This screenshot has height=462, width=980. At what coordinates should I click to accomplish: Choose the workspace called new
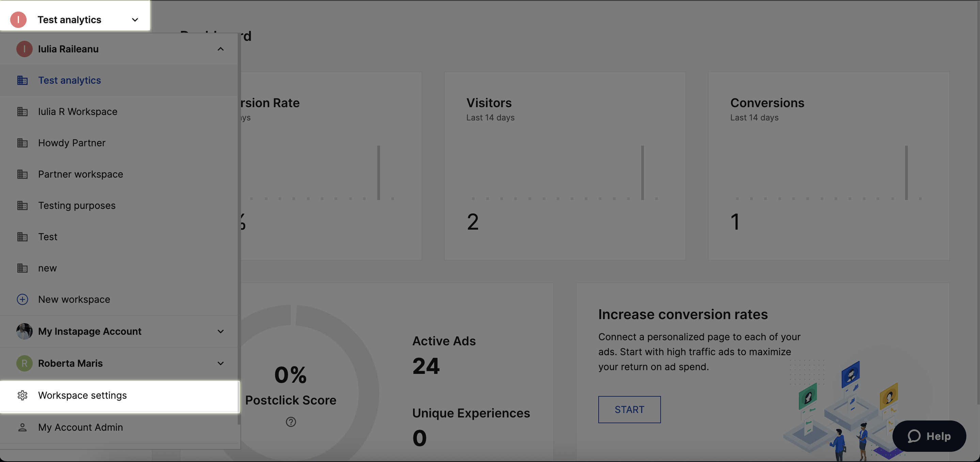[x=47, y=268]
